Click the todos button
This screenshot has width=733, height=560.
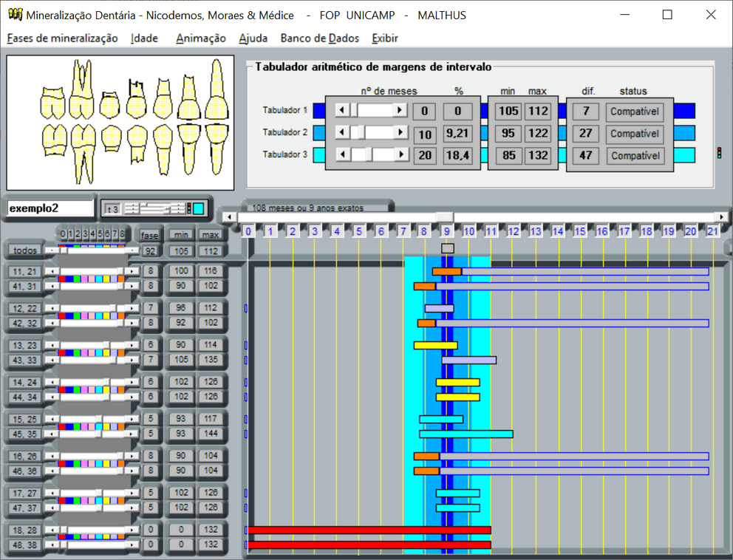click(25, 250)
